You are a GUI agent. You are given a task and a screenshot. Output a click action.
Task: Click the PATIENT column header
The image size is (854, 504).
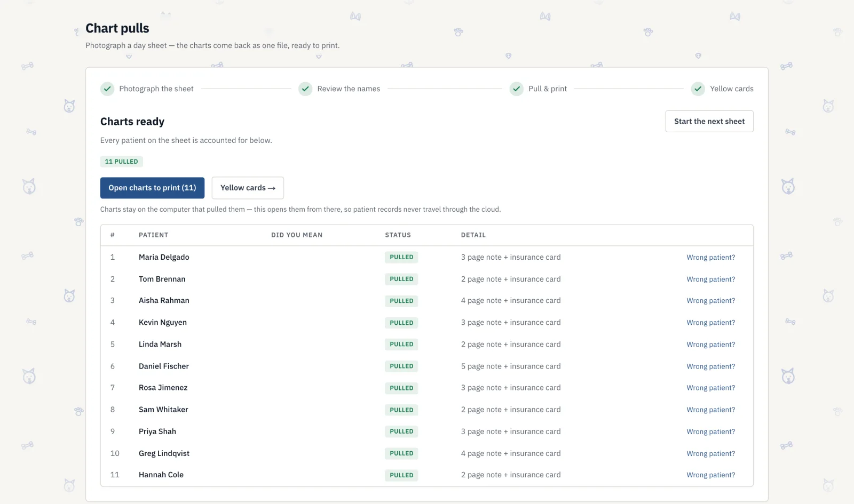tap(154, 235)
